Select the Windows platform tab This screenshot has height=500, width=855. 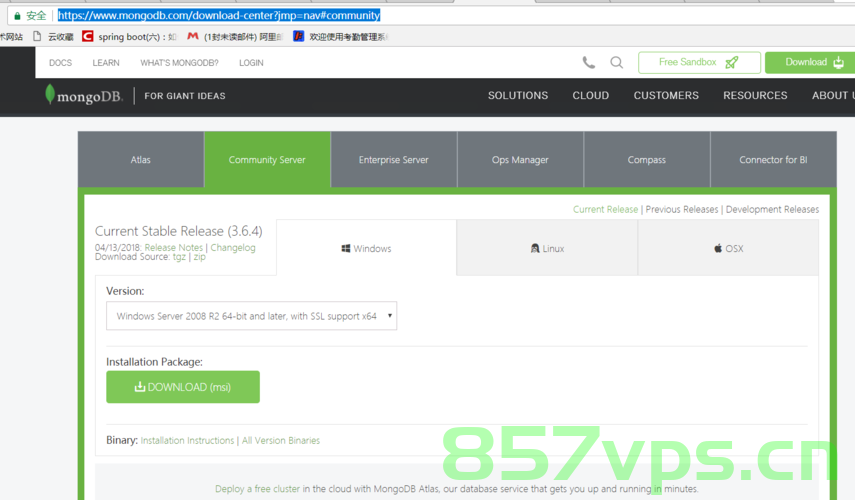click(366, 248)
